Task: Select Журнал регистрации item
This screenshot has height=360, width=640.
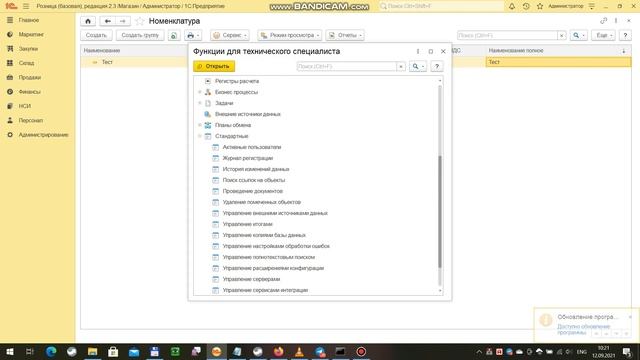Action: (x=248, y=158)
